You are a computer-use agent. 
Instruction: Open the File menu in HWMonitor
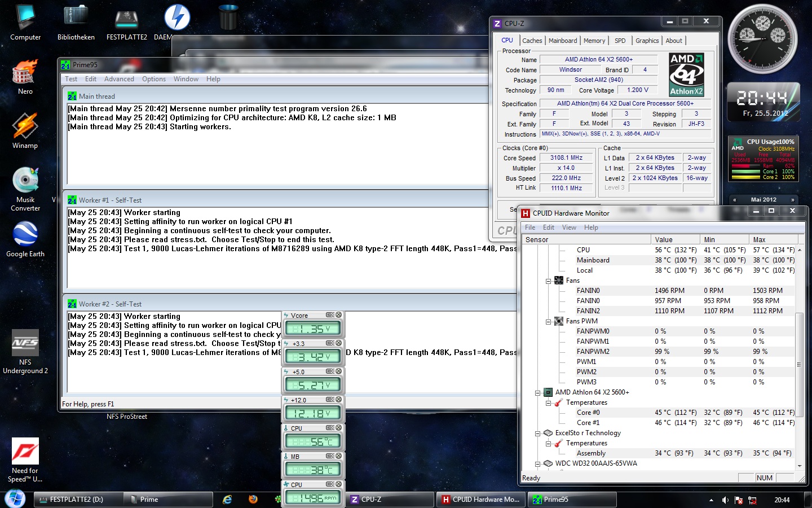click(530, 227)
